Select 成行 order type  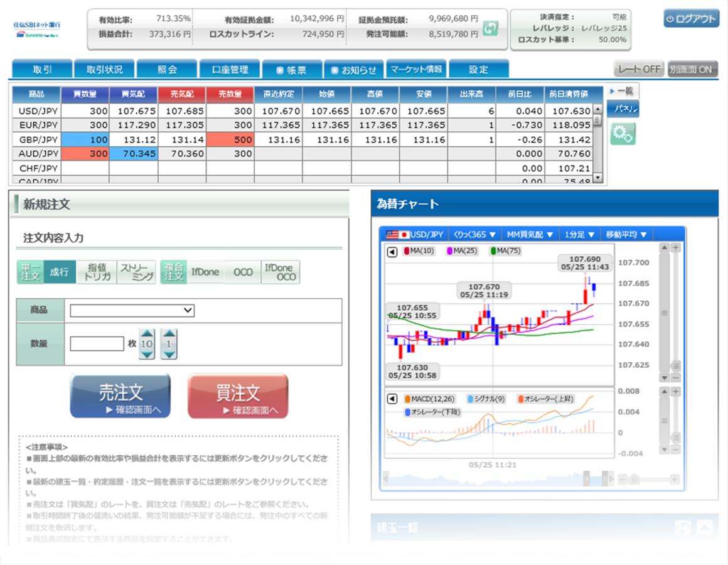point(60,272)
